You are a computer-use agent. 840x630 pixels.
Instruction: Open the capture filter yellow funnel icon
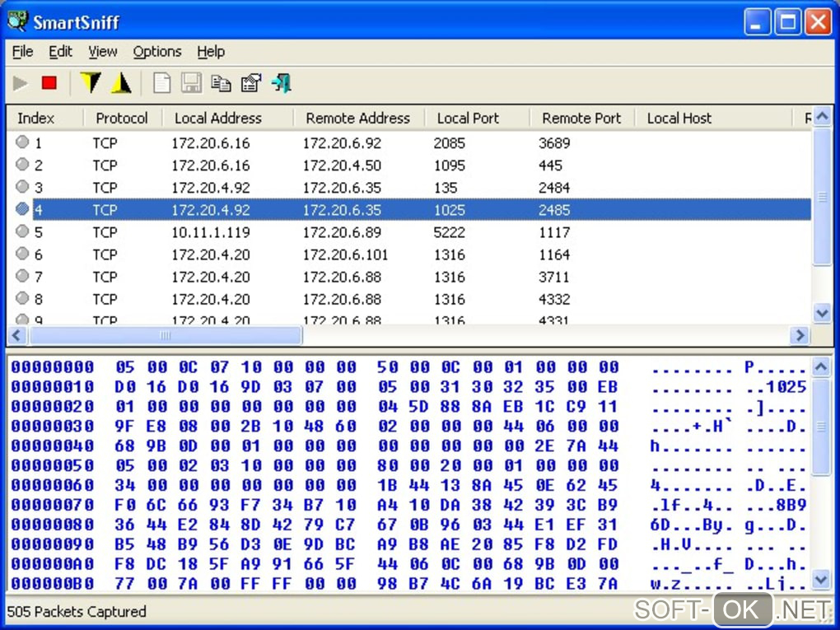pyautogui.click(x=90, y=83)
